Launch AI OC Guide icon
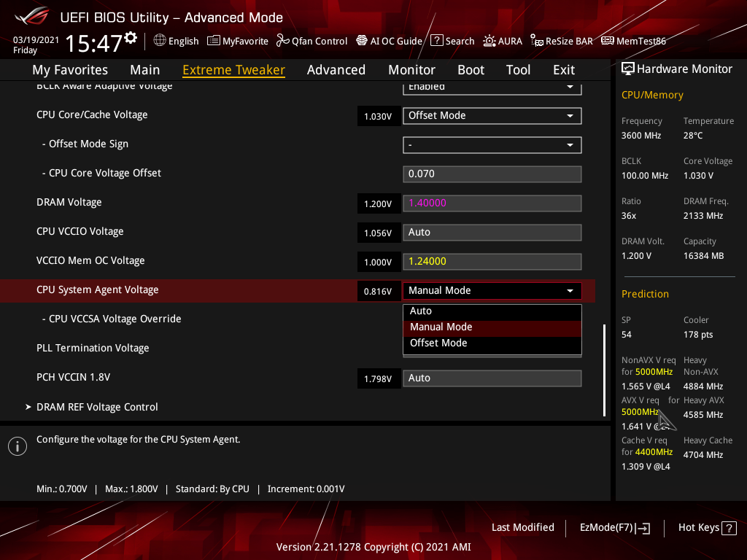Screen dimensions: 747x560 [362, 41]
